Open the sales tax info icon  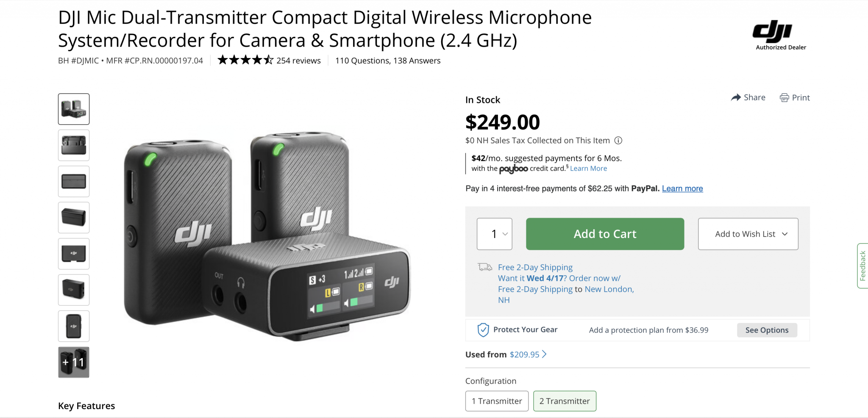[618, 141]
